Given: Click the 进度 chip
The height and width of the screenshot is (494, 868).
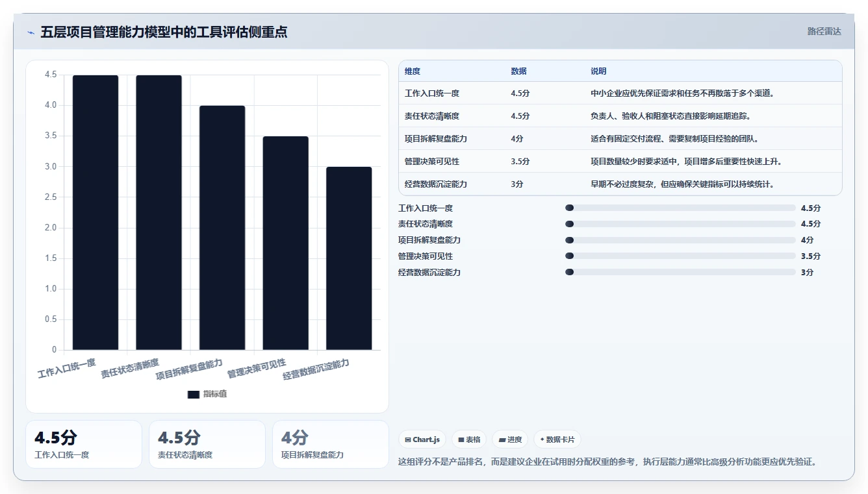Looking at the screenshot, I should point(510,439).
